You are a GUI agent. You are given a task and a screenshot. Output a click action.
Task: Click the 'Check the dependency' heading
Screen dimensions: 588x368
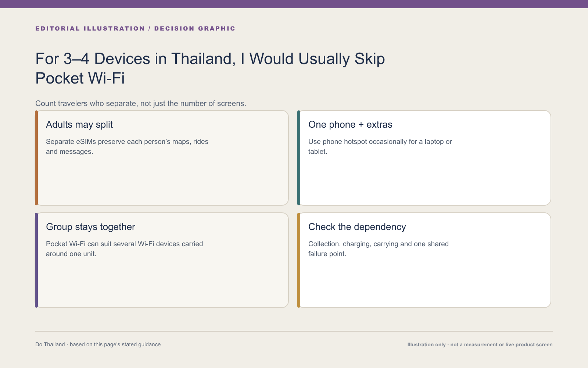(357, 227)
